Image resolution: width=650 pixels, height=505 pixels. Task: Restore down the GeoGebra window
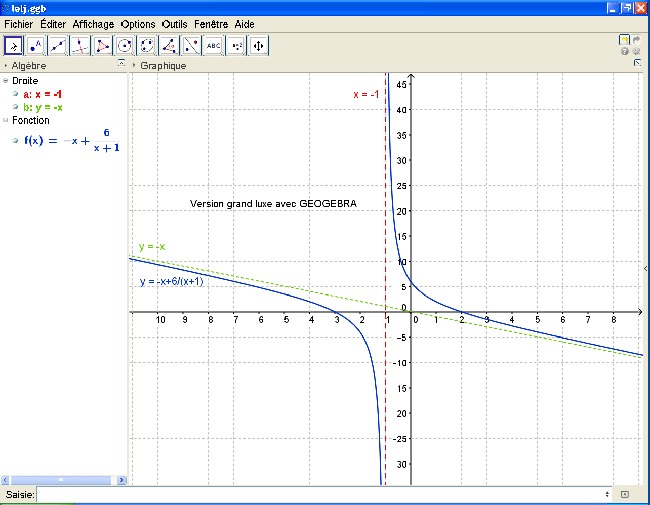pos(627,8)
